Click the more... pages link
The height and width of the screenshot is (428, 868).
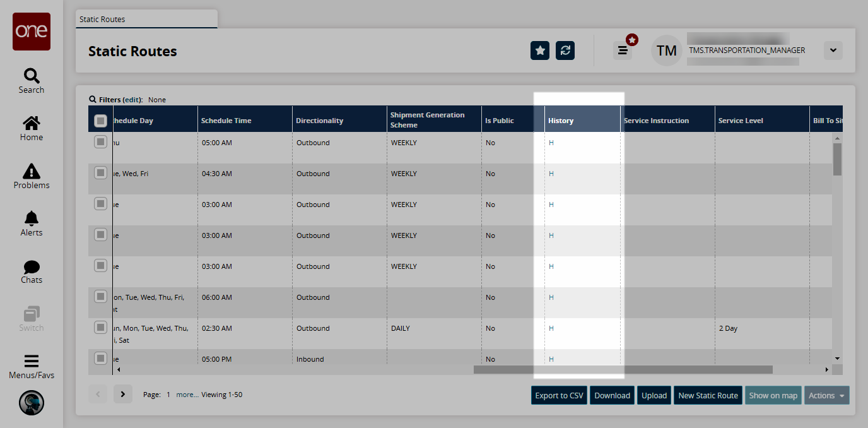click(187, 395)
